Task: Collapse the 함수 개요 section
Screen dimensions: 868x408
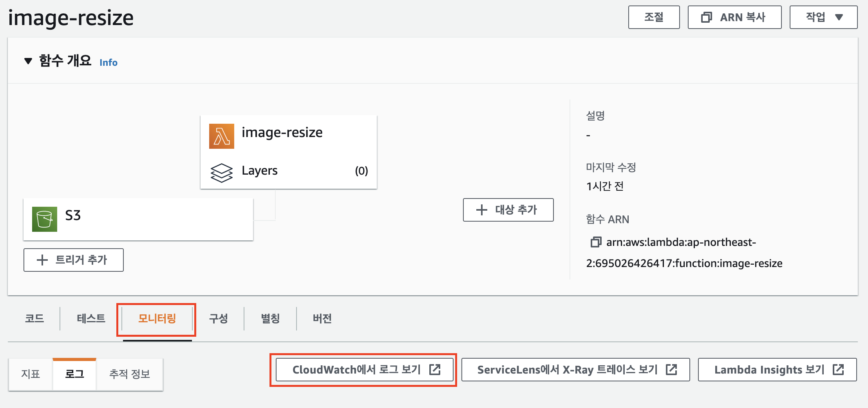Action: coord(28,61)
